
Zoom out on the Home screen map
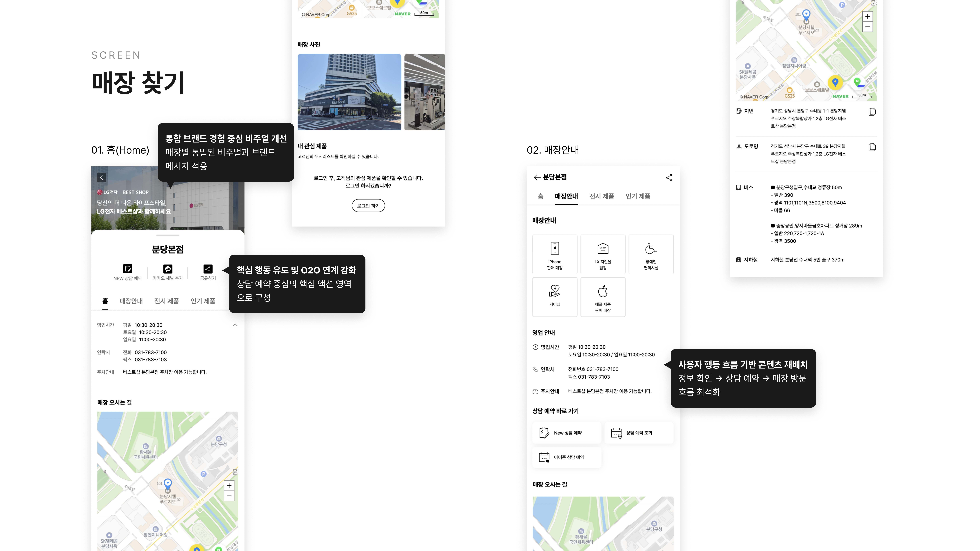coord(229,496)
